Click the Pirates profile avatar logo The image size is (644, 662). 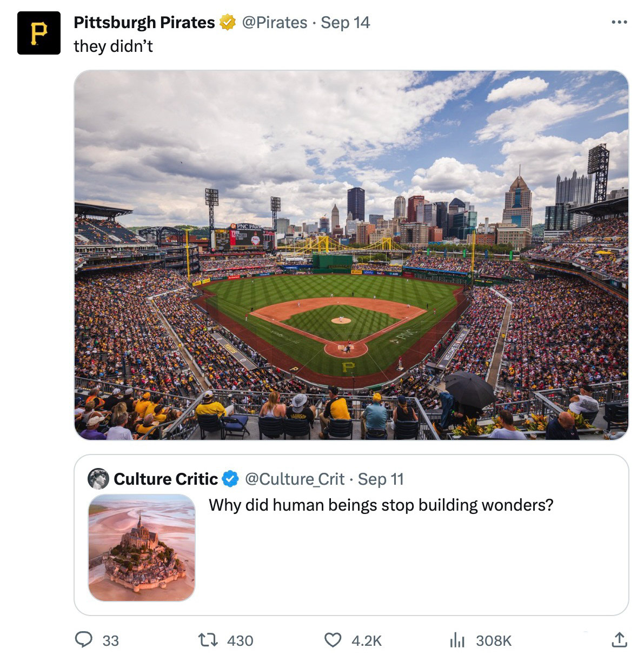[x=38, y=33]
